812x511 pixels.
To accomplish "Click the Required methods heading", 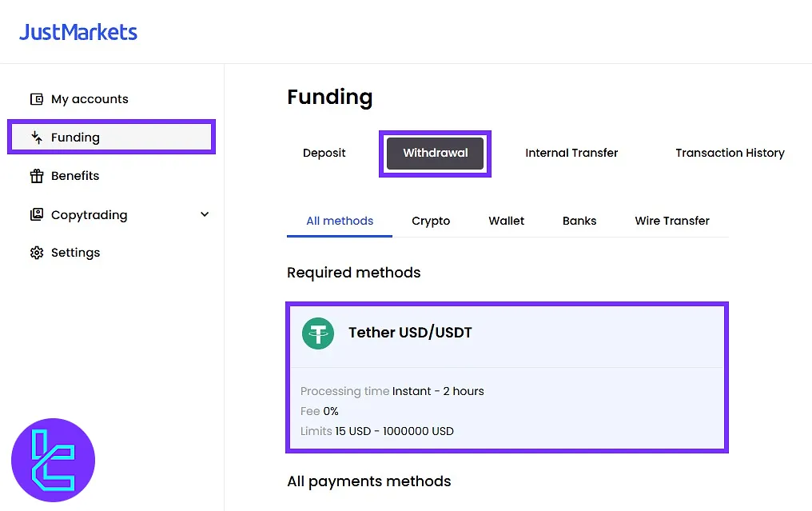I will tap(354, 273).
